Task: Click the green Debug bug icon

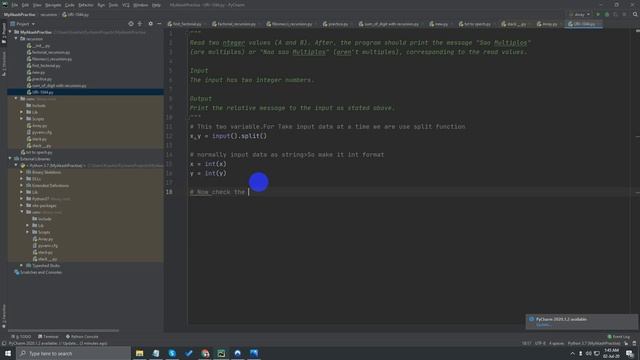Action: pos(607,15)
